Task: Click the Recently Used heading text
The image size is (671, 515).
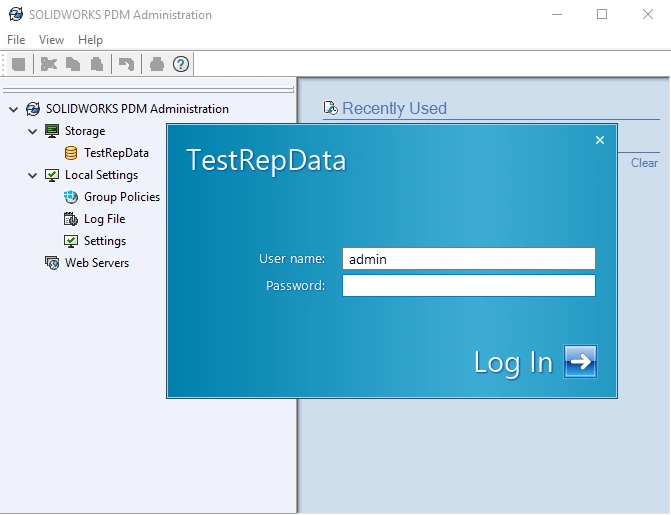Action: click(394, 108)
